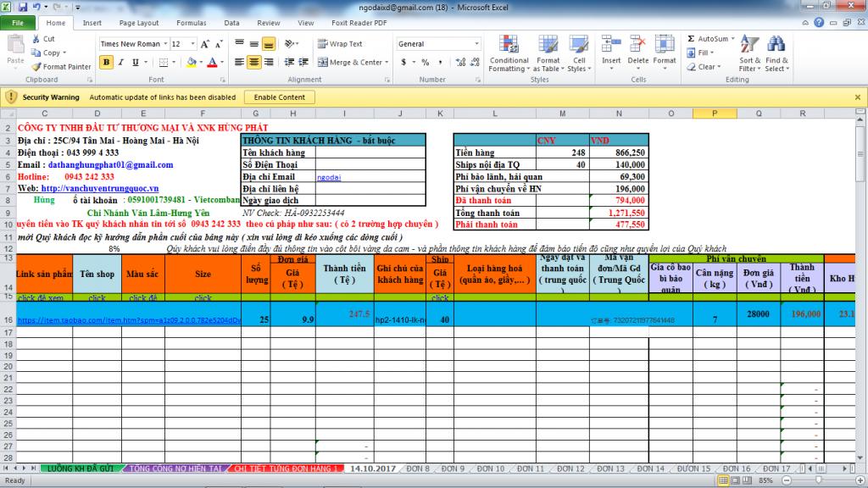The height and width of the screenshot is (488, 868).
Task: Toggle Underline formatting
Action: [135, 63]
